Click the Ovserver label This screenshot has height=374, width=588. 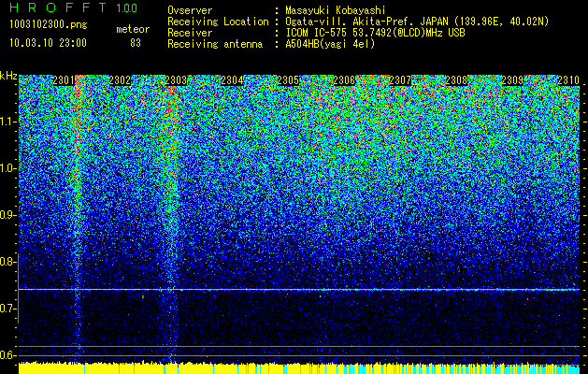[x=190, y=10]
